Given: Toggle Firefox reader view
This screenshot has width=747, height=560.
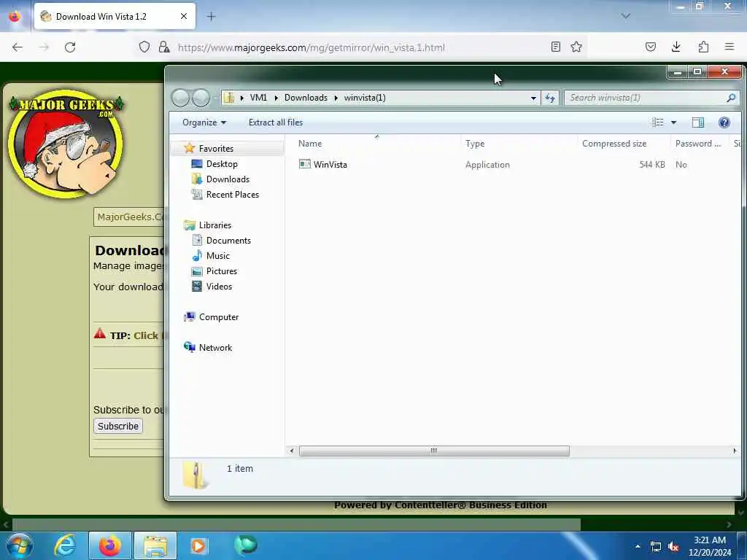Looking at the screenshot, I should click(555, 47).
